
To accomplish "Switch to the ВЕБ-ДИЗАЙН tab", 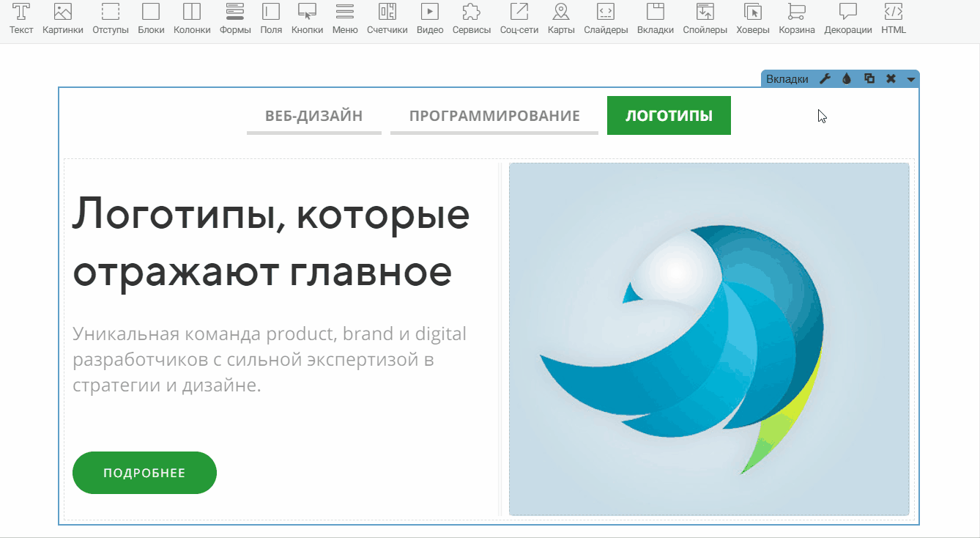I will 313,116.
